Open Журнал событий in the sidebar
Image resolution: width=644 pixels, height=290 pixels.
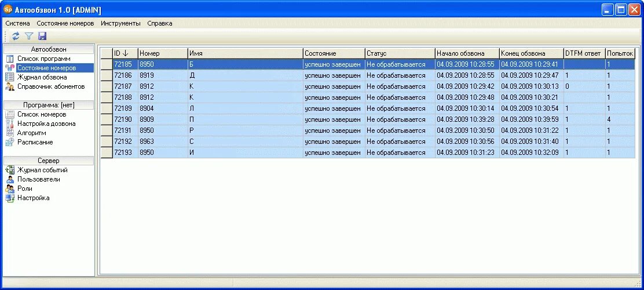[x=42, y=170]
